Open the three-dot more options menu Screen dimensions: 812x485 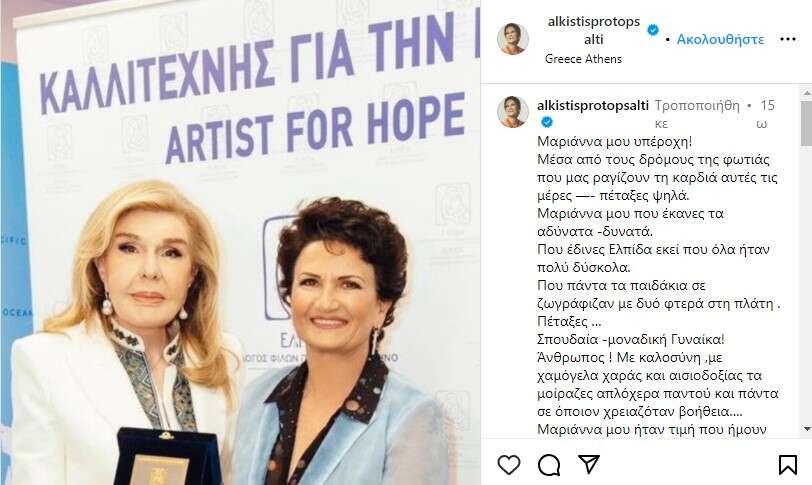(x=788, y=39)
